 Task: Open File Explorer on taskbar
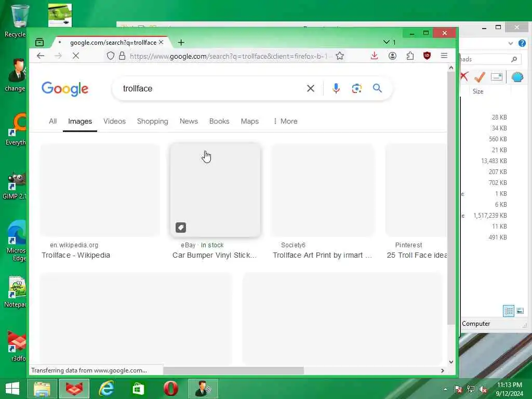(x=42, y=389)
